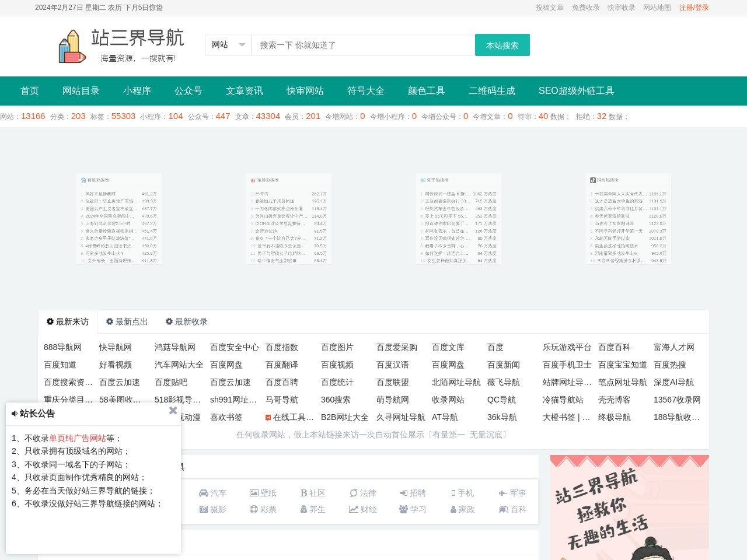Open 二维码生成 in the navigation bar
This screenshot has height=560, width=747.
tap(491, 90)
